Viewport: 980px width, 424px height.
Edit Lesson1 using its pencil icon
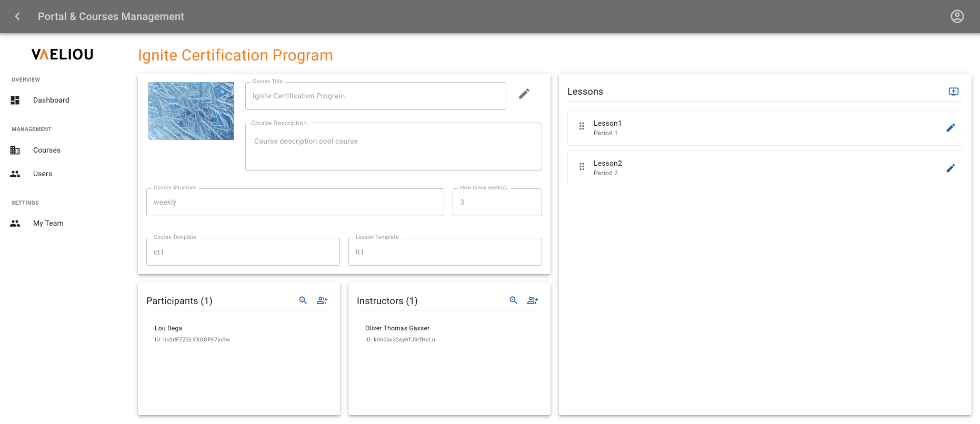coord(951,128)
